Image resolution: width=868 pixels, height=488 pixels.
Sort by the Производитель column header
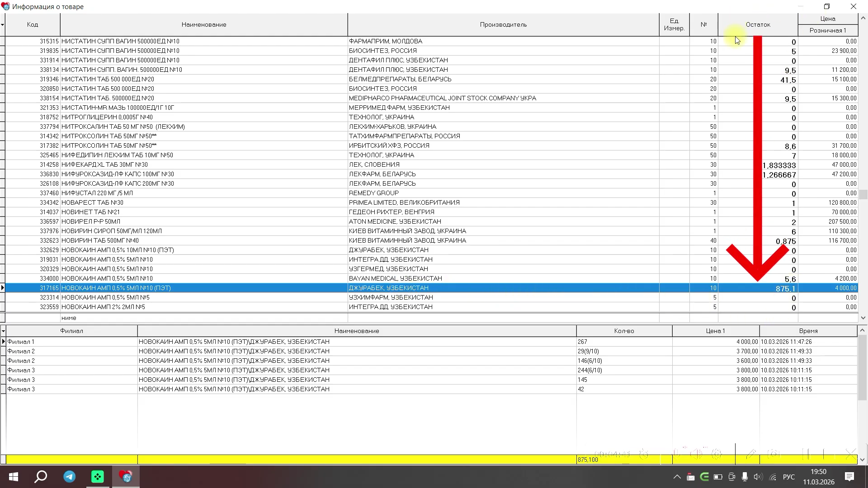503,24
